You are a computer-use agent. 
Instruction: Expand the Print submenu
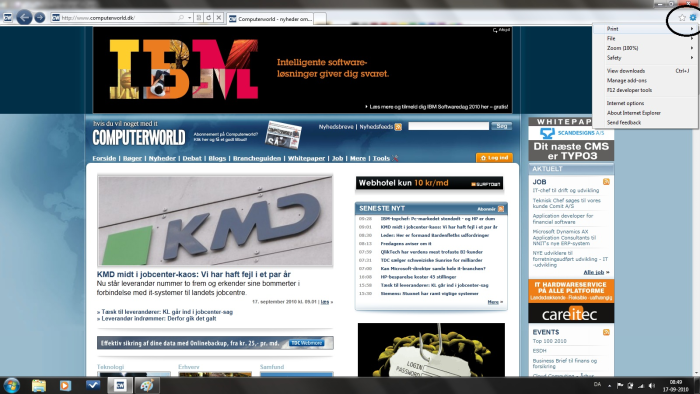click(646, 29)
